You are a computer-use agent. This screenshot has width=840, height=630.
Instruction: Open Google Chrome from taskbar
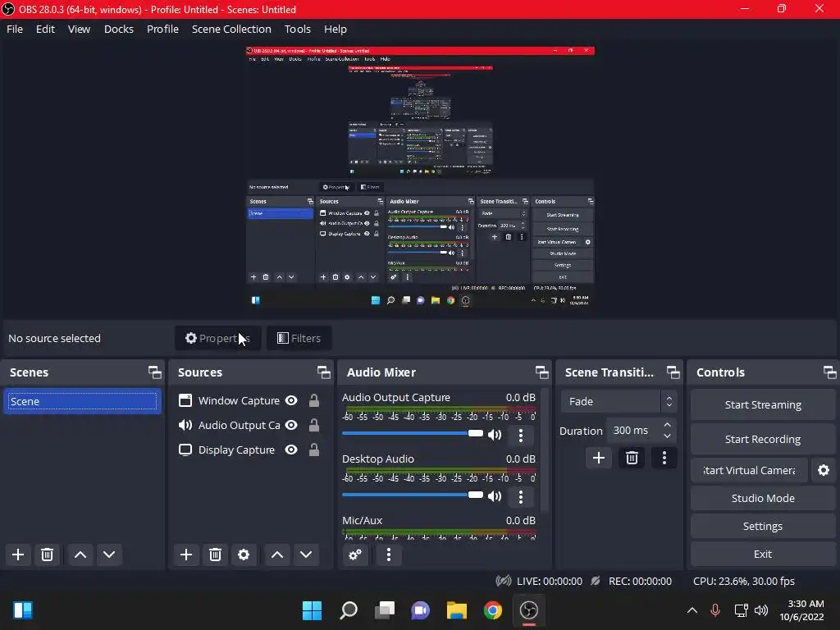[492, 610]
